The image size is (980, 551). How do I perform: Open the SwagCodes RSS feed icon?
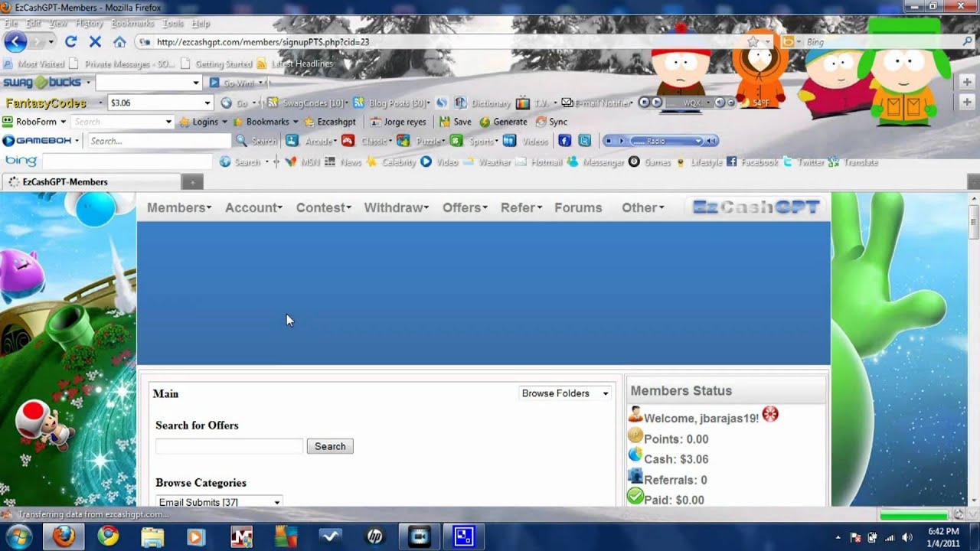(273, 103)
